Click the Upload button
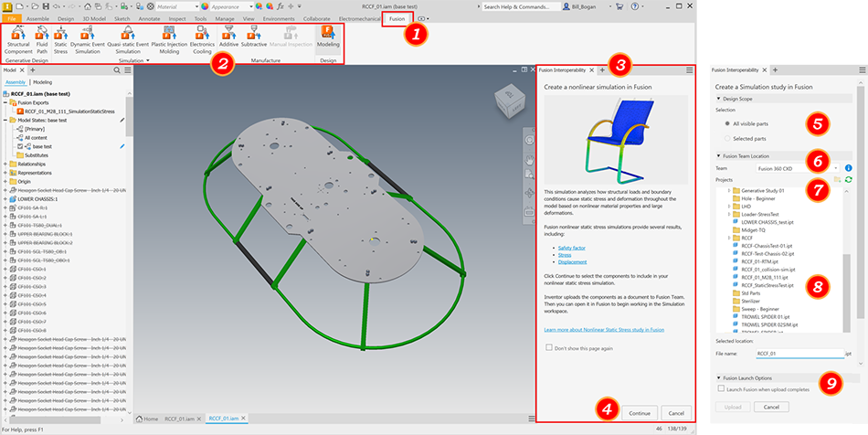Screen dimensions: 868x435 tap(733, 407)
